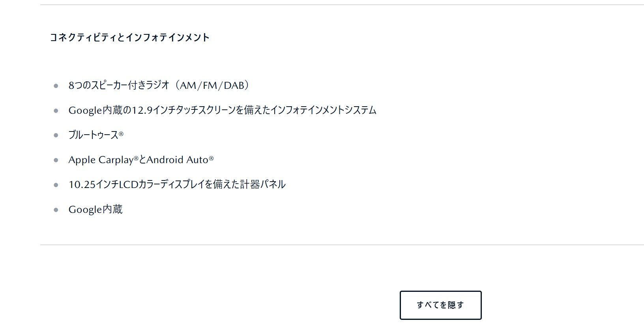Click the Apple Carplay text

[101, 160]
